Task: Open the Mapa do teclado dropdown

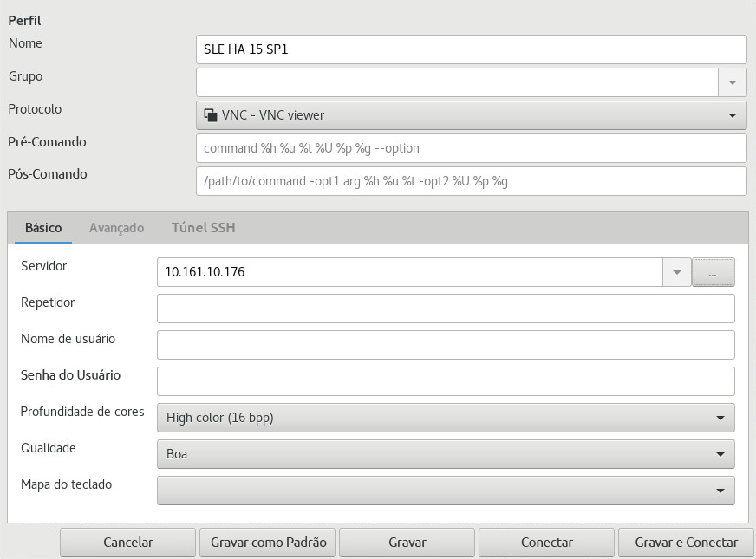Action: [446, 491]
